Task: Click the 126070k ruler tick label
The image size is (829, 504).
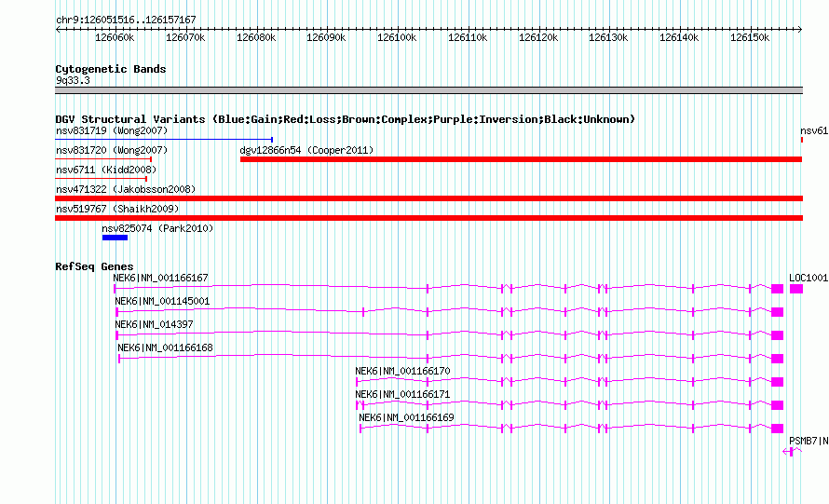Action: pyautogui.click(x=185, y=37)
